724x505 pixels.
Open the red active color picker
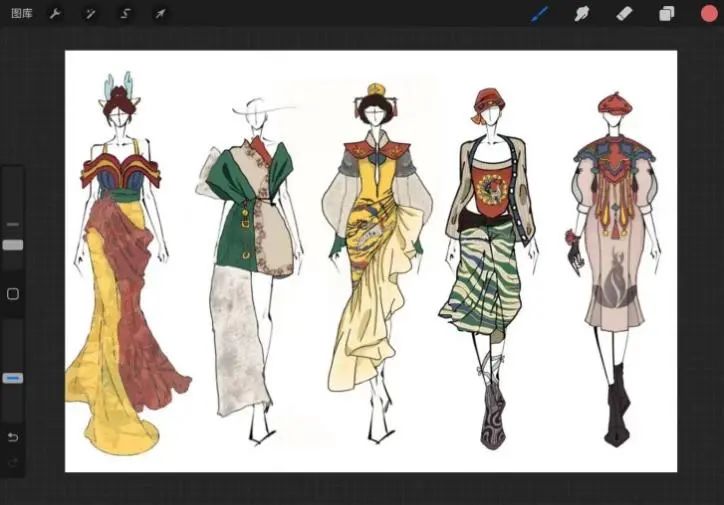coord(709,14)
